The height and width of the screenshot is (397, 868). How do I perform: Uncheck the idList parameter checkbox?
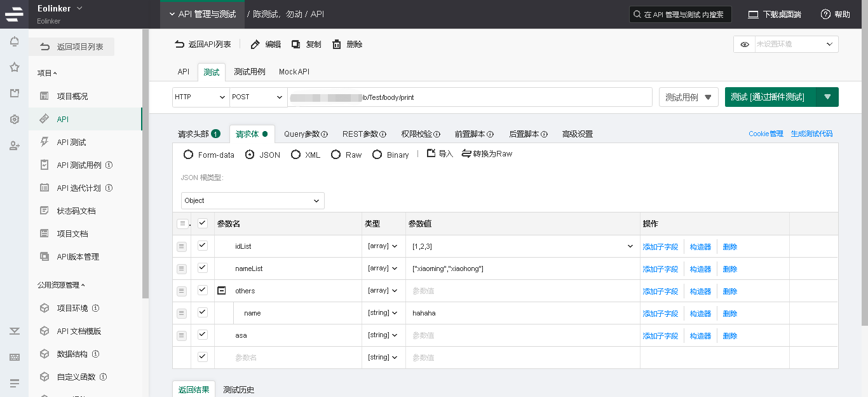(x=203, y=246)
